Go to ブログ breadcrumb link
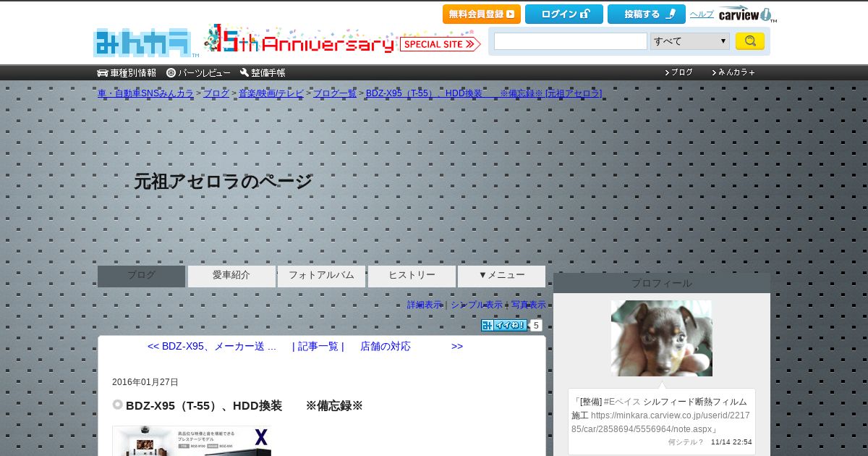 [x=216, y=93]
